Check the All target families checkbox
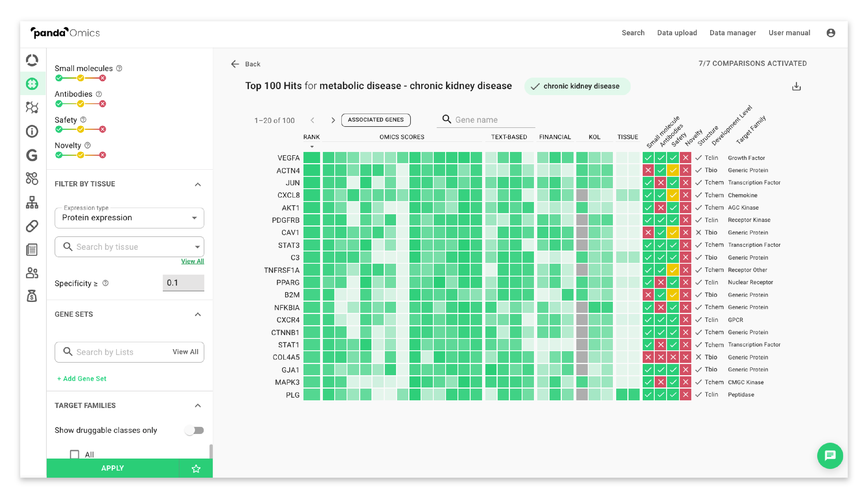The height and width of the screenshot is (499, 868). click(74, 454)
